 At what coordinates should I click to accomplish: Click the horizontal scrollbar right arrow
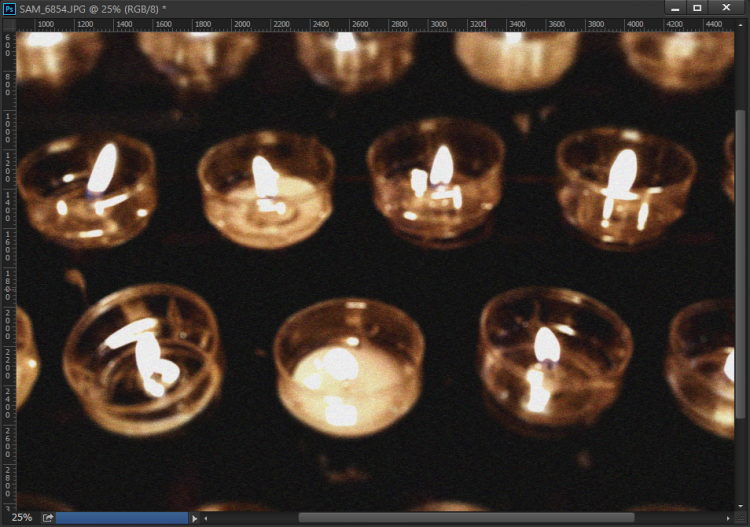(x=728, y=518)
